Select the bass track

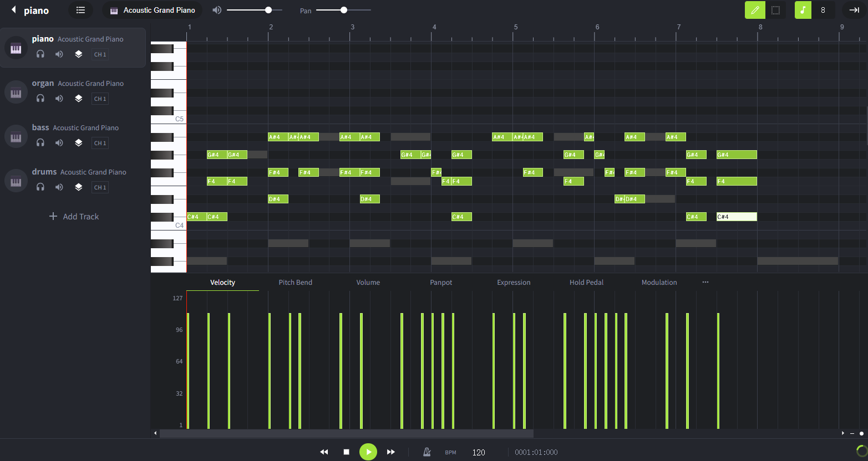tap(73, 136)
